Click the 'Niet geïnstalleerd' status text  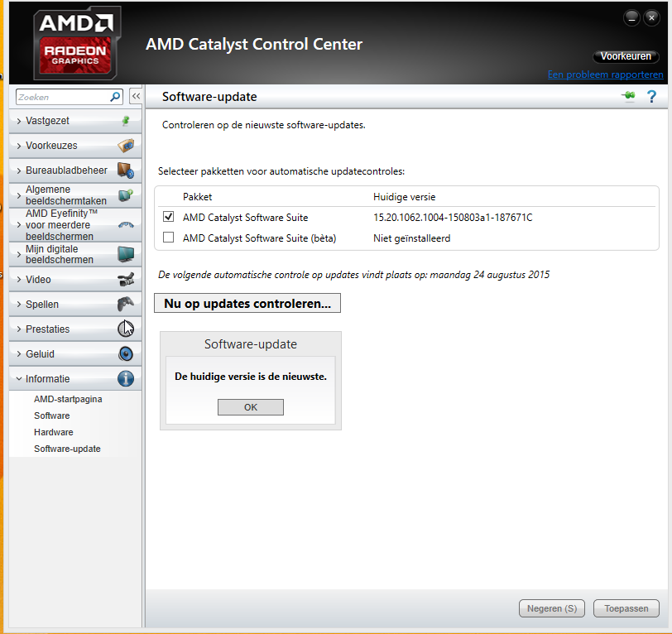point(411,238)
